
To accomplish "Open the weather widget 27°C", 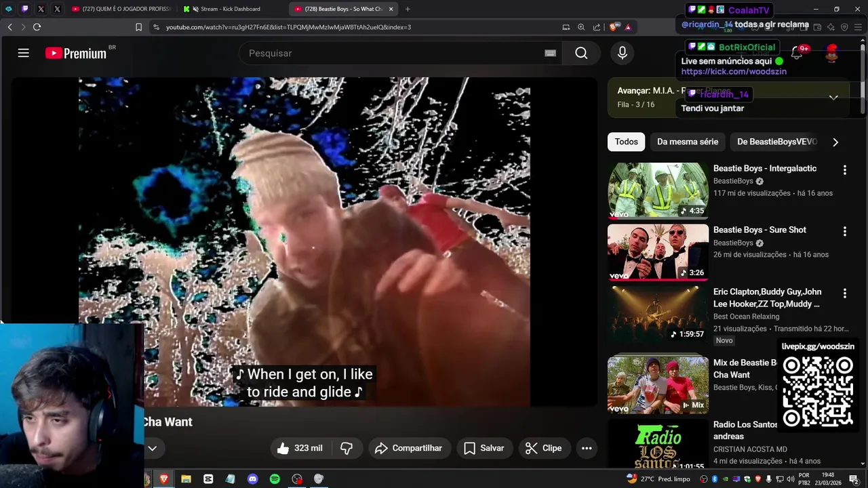I will (658, 479).
